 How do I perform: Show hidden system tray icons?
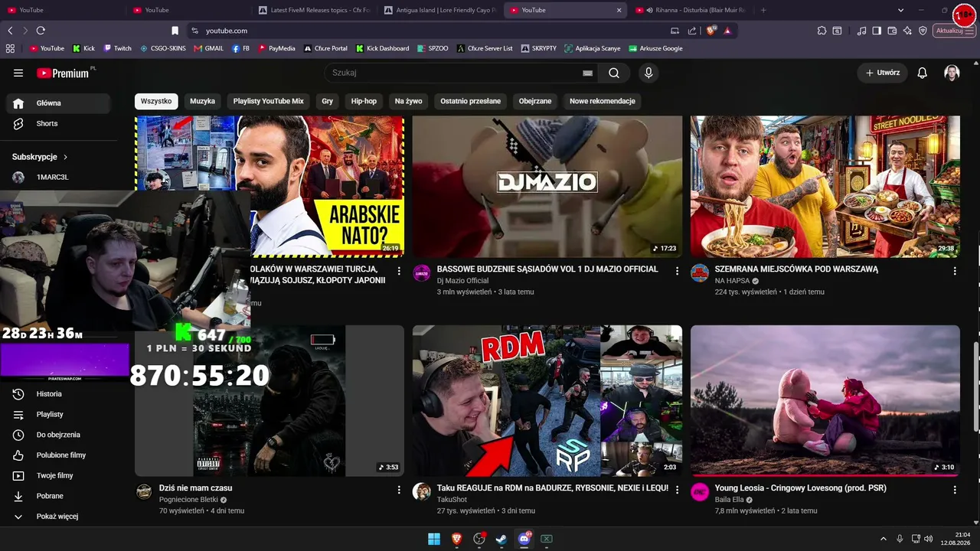(883, 539)
